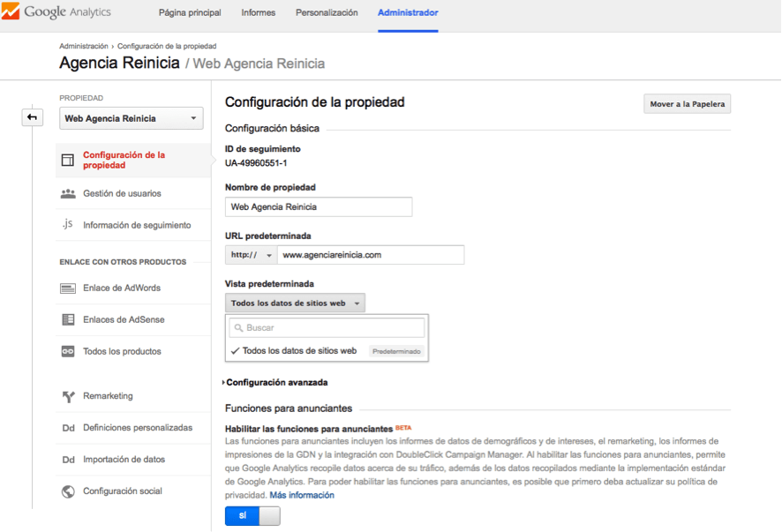The image size is (782, 532).
Task: Open the Más información link
Action: click(302, 495)
